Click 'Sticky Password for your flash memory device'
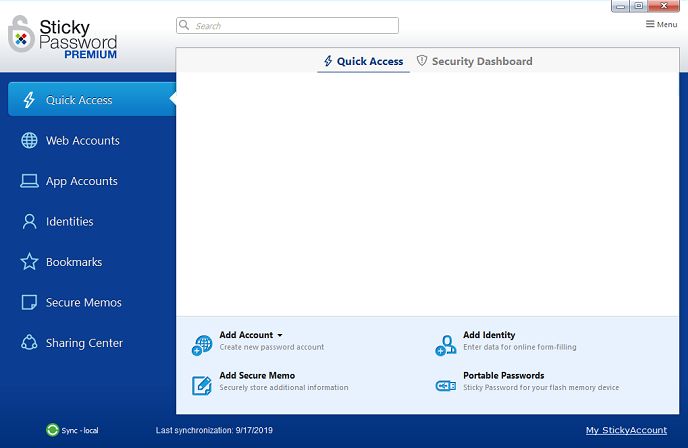The image size is (688, 448). click(541, 387)
